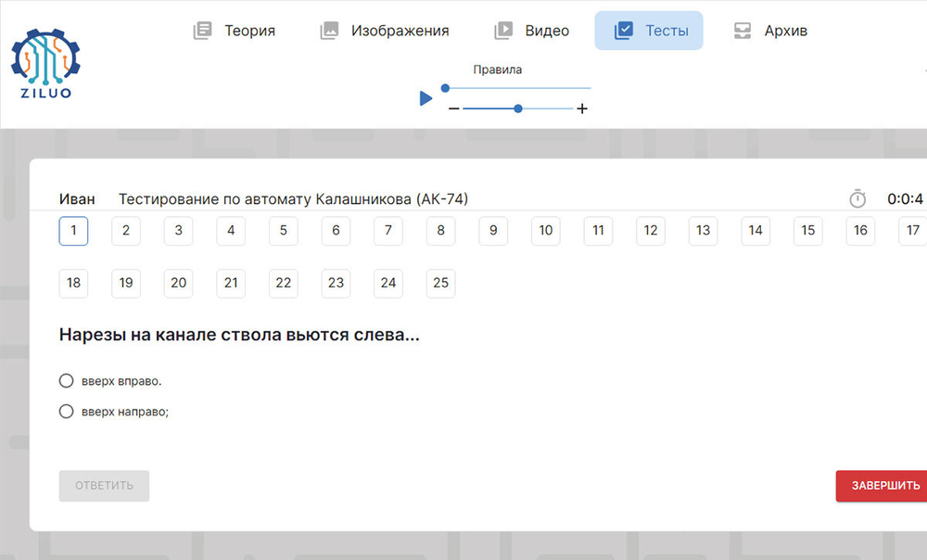Select answer "вверх вправо."
This screenshot has width=927, height=560.
(66, 381)
